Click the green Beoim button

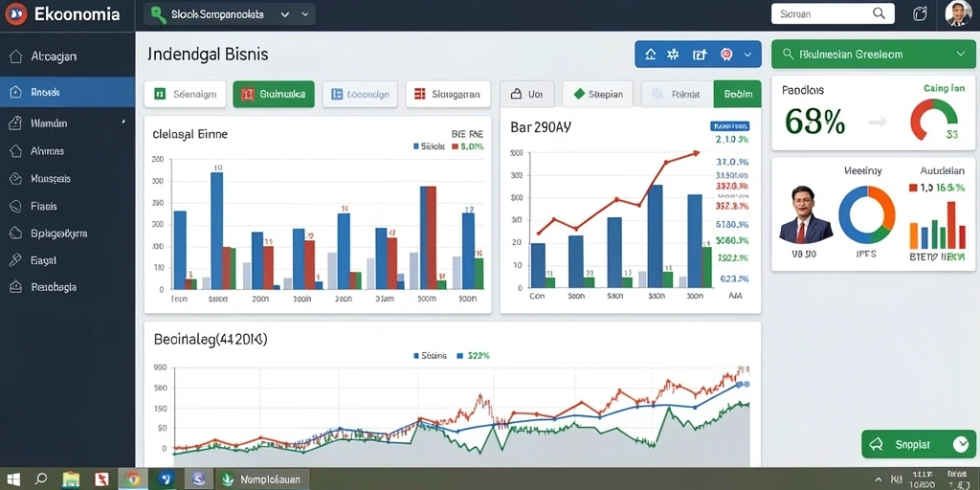coord(738,95)
